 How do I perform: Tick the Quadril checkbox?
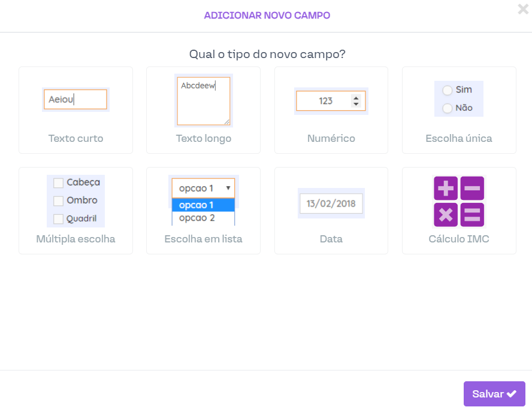(59, 219)
